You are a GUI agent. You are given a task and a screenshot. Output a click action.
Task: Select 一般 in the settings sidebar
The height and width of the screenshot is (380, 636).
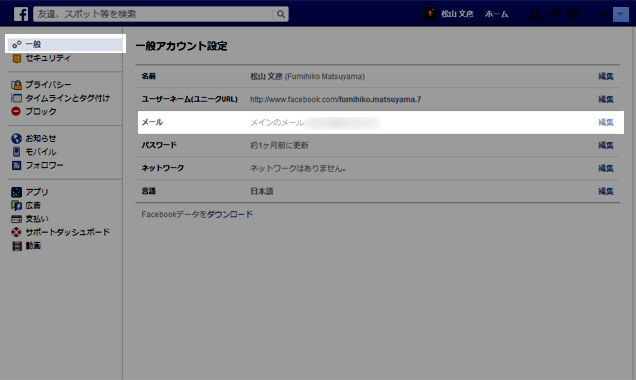[x=65, y=44]
